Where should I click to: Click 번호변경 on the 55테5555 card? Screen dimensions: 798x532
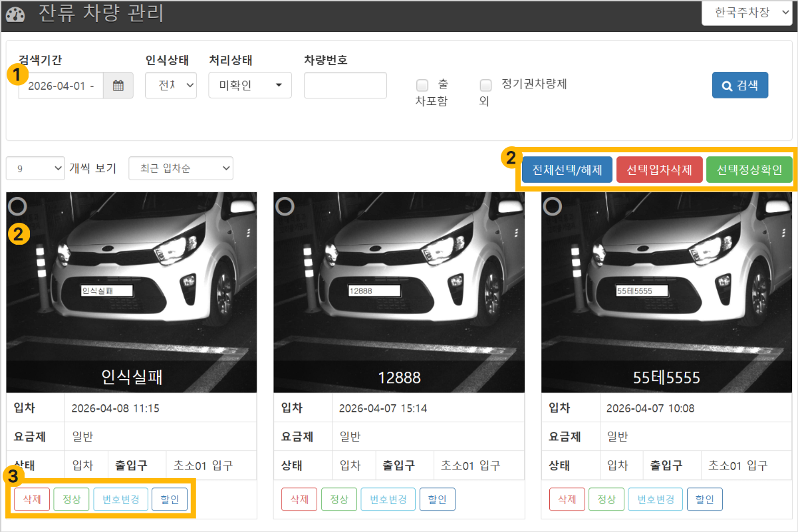(656, 499)
